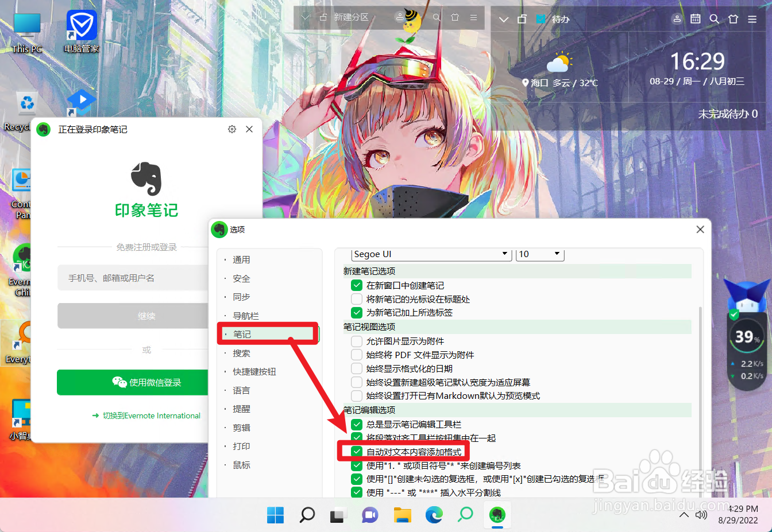Check 始终设置打开已有Markdown默认为预览模式
This screenshot has width=772, height=532.
(357, 396)
